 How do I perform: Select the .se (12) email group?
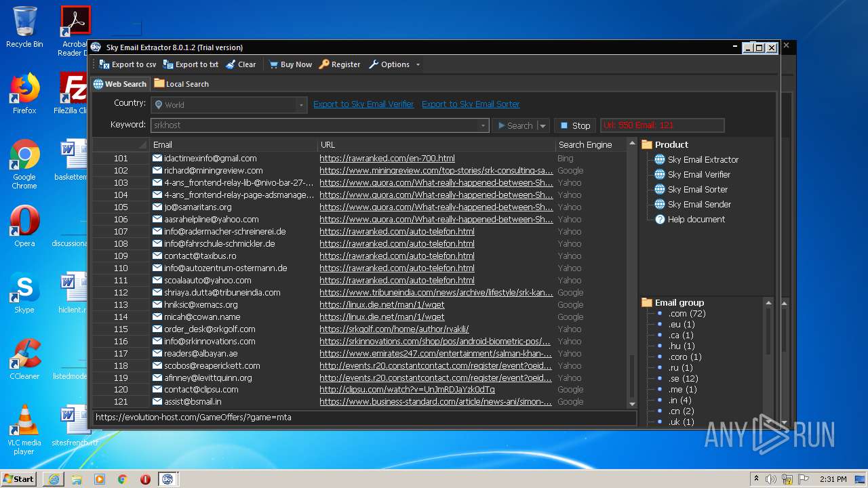[684, 378]
